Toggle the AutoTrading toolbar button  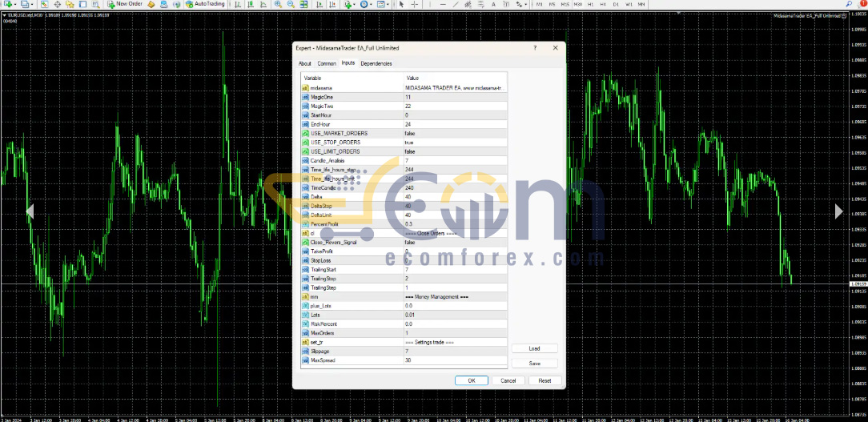(205, 4)
